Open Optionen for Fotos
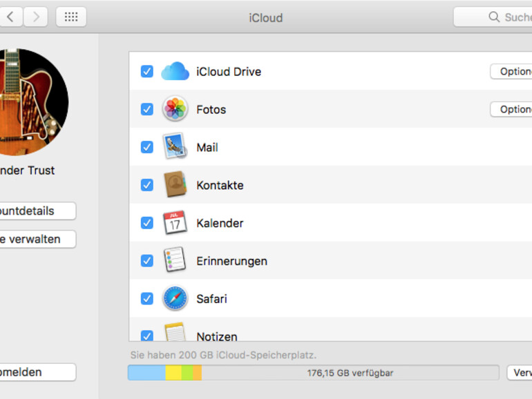 coord(511,110)
